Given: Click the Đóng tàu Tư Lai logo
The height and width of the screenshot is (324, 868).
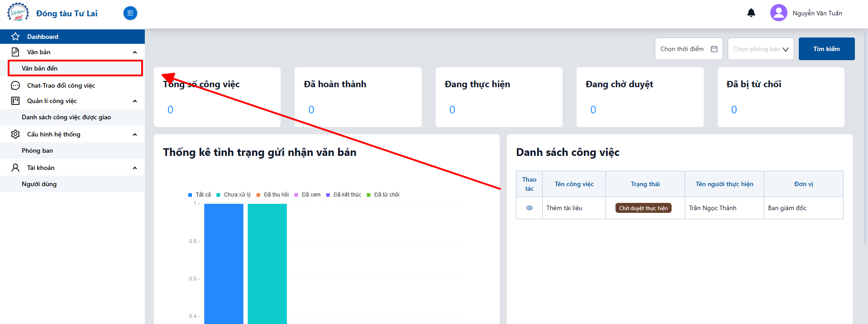Looking at the screenshot, I should pos(18,12).
